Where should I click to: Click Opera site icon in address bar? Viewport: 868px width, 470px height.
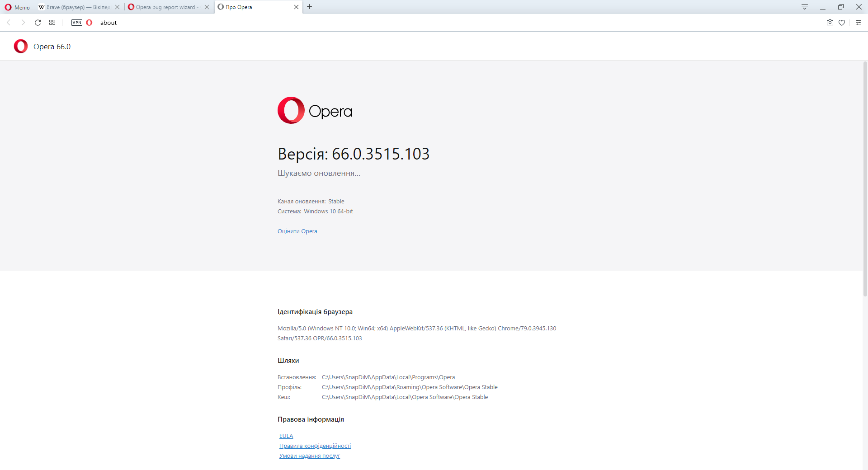pyautogui.click(x=89, y=23)
